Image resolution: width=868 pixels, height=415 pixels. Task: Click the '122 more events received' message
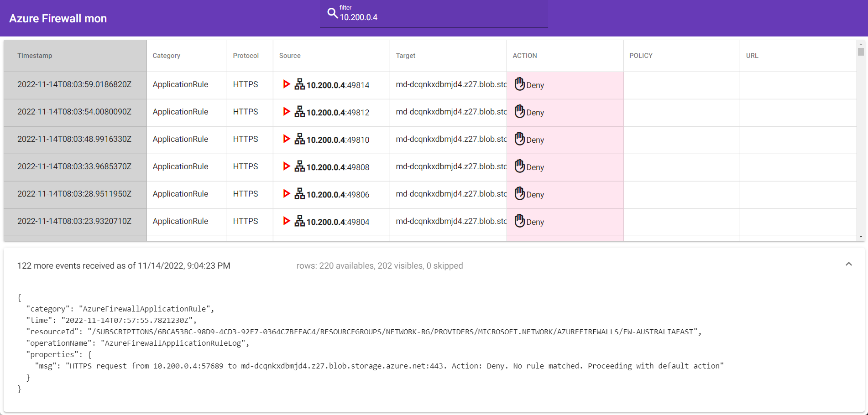point(124,266)
